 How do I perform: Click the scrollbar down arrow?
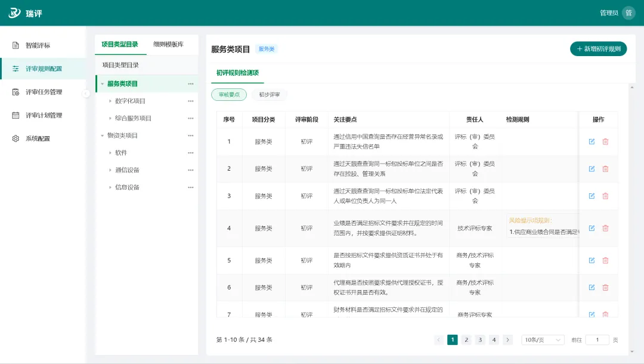click(631, 351)
